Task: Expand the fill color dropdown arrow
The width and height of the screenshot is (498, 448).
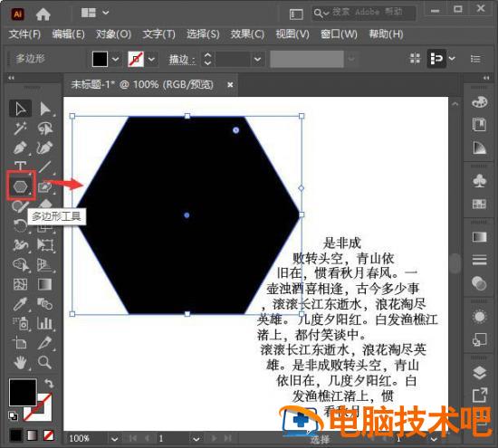Action: 115,59
